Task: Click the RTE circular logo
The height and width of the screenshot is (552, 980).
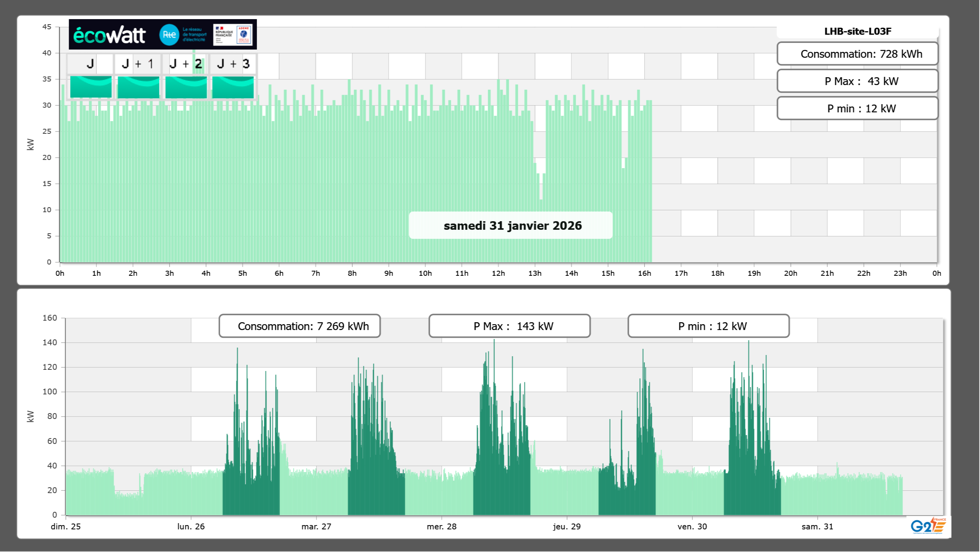Action: 169,35
